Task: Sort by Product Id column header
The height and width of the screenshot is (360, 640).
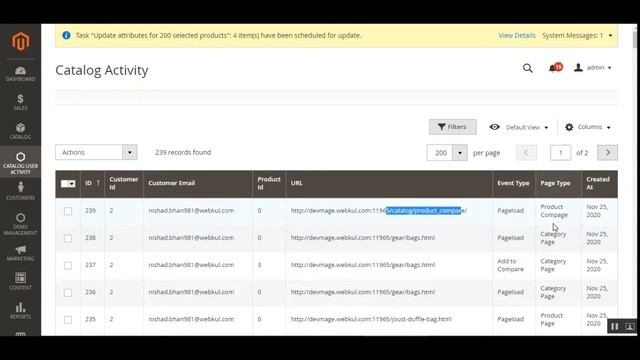Action: pyautogui.click(x=269, y=183)
